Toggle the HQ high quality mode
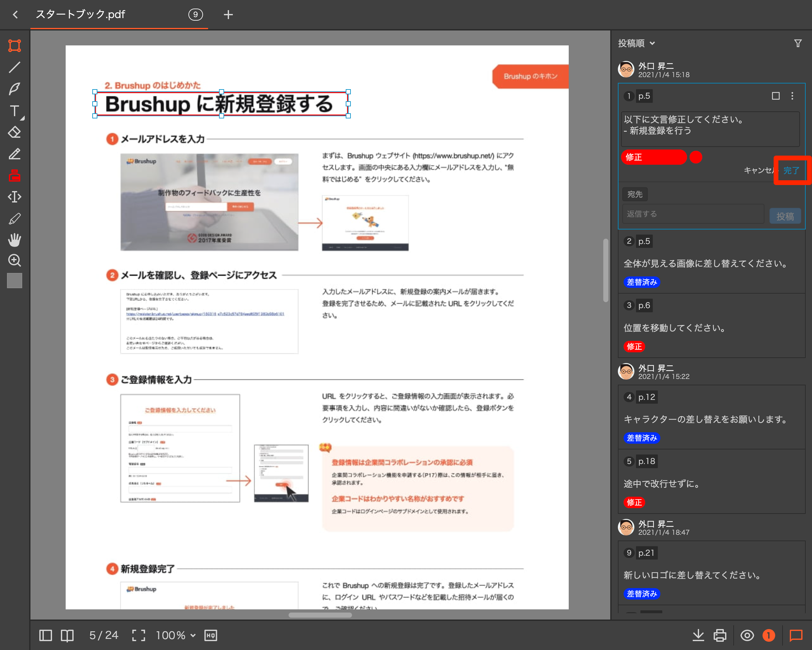This screenshot has height=650, width=812. click(211, 635)
